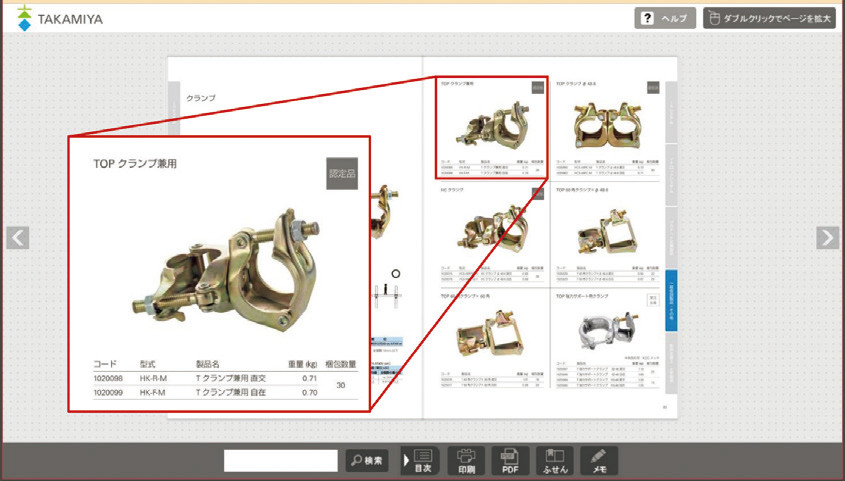The width and height of the screenshot is (845, 481).
Task: Click the HC クランプ product image
Action: pos(491,230)
